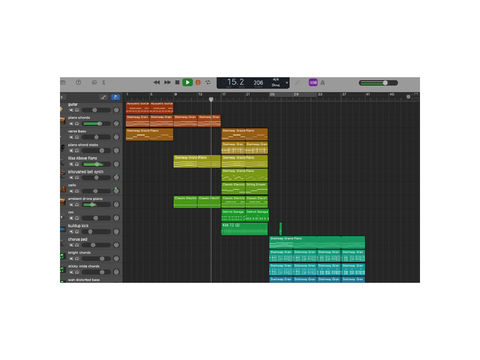The image size is (480, 360).
Task: Open the Quick Help question mark icon
Action: (78, 82)
